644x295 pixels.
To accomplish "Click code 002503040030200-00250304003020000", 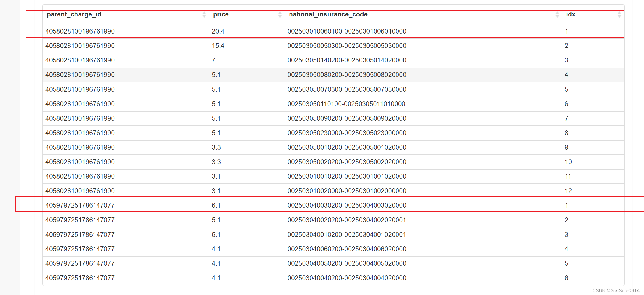I will 347,205.
